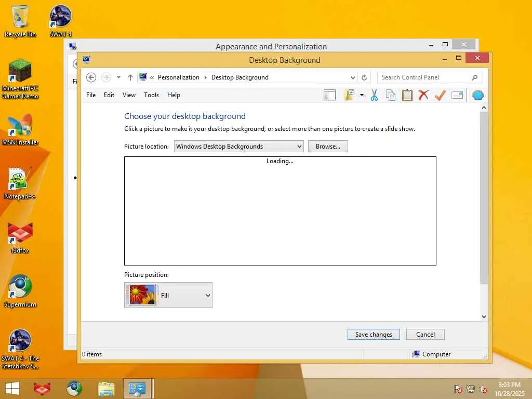Click the Copy toolbar icon
Image resolution: width=532 pixels, height=399 pixels.
pos(391,96)
